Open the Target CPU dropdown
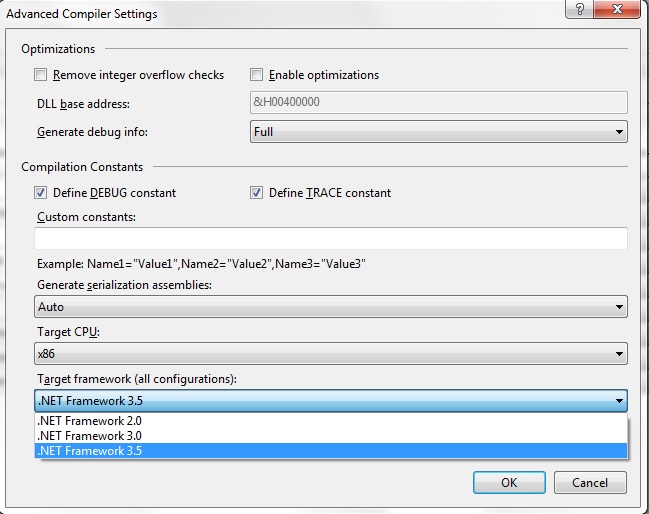 (330, 354)
